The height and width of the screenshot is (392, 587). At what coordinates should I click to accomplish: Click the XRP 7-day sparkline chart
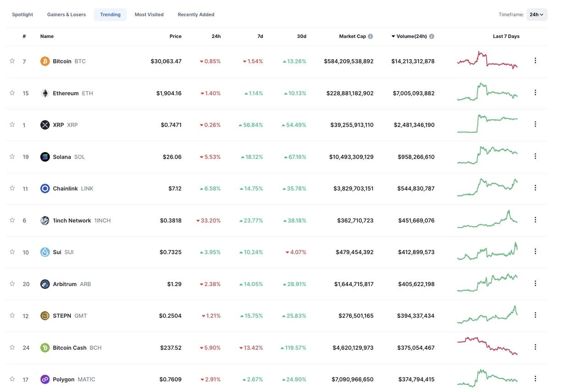click(487, 124)
